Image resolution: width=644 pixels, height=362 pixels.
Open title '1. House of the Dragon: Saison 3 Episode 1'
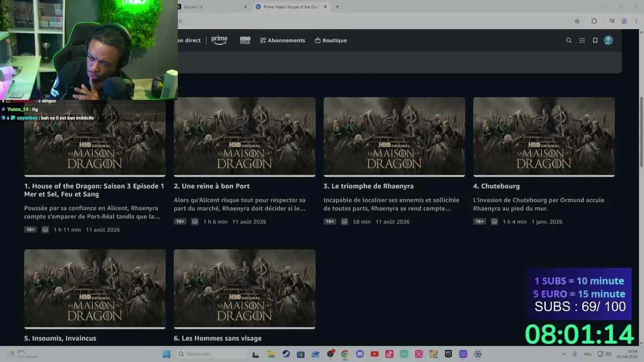[x=94, y=190]
